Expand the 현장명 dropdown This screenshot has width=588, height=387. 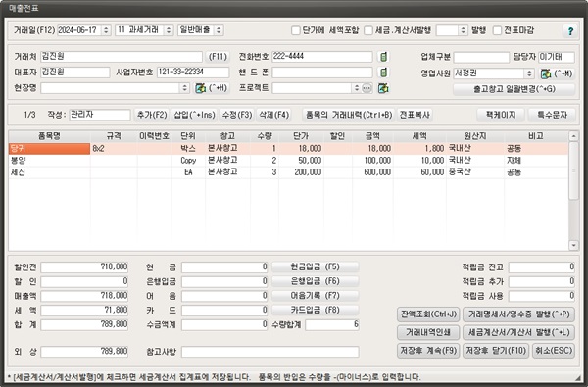pos(184,88)
